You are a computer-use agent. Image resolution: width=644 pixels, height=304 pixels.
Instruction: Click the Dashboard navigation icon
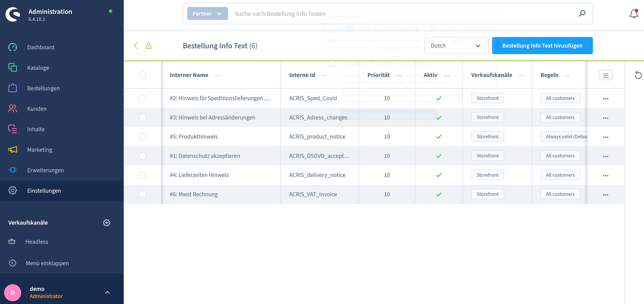(12, 47)
